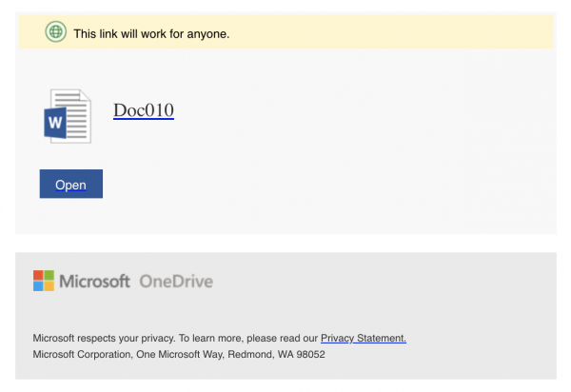Click the OneDrive wordmark in the footer
The image size is (571, 392).
click(176, 282)
